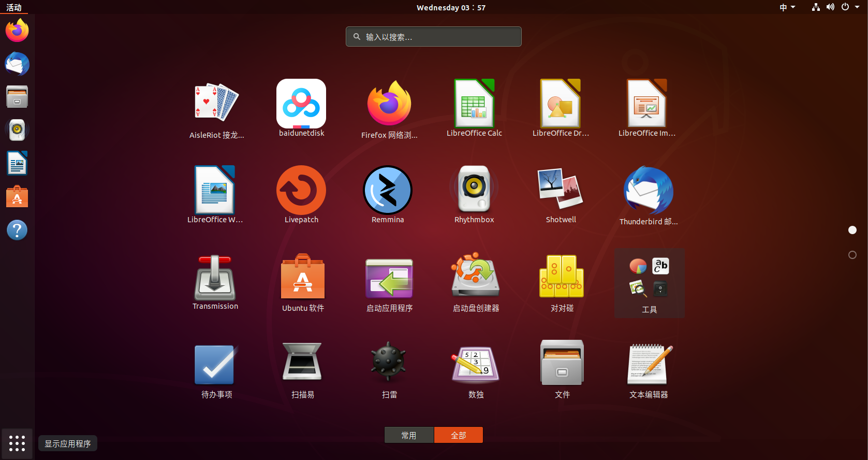Click the power icon in top bar
The image size is (868, 460).
click(845, 7)
